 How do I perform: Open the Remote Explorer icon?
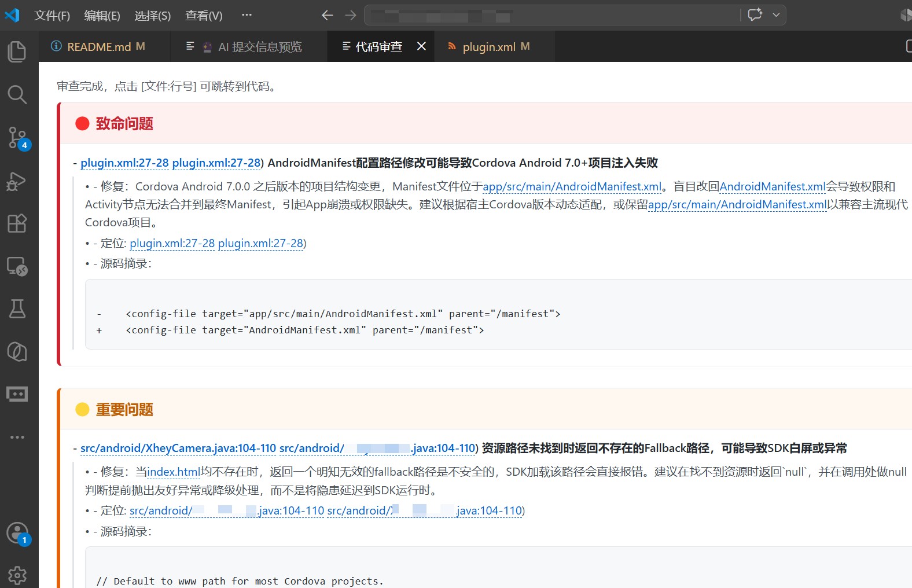(x=17, y=266)
